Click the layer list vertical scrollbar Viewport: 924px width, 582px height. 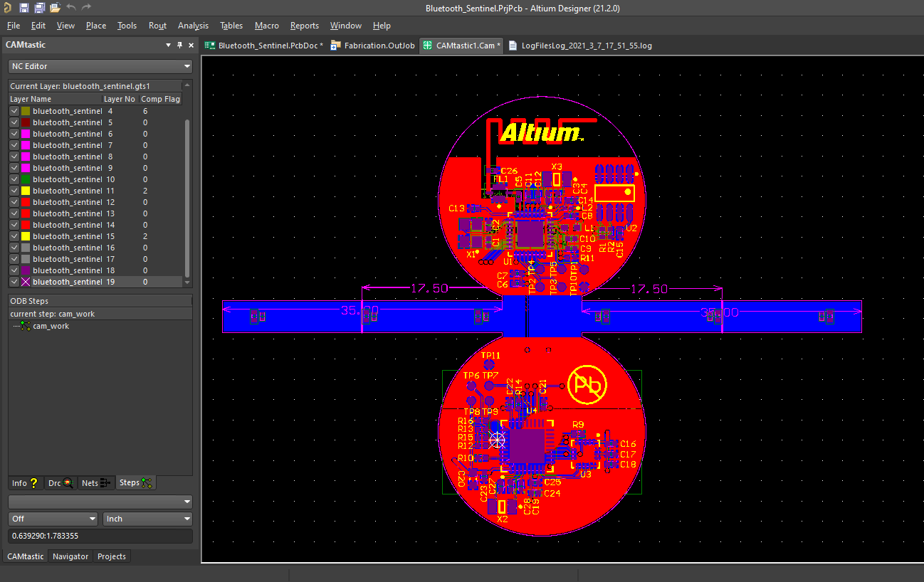pos(188,198)
